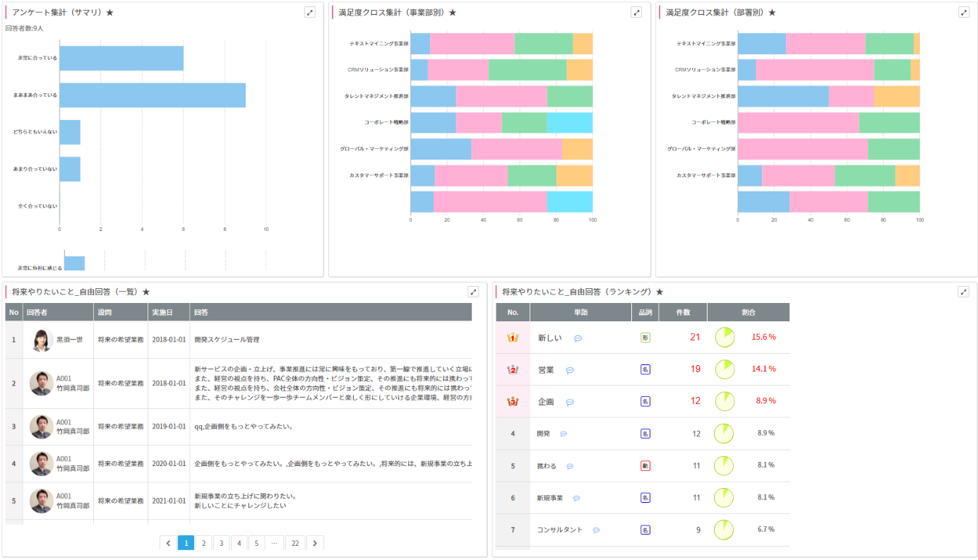Click the count 21 in the ranking

tap(695, 338)
